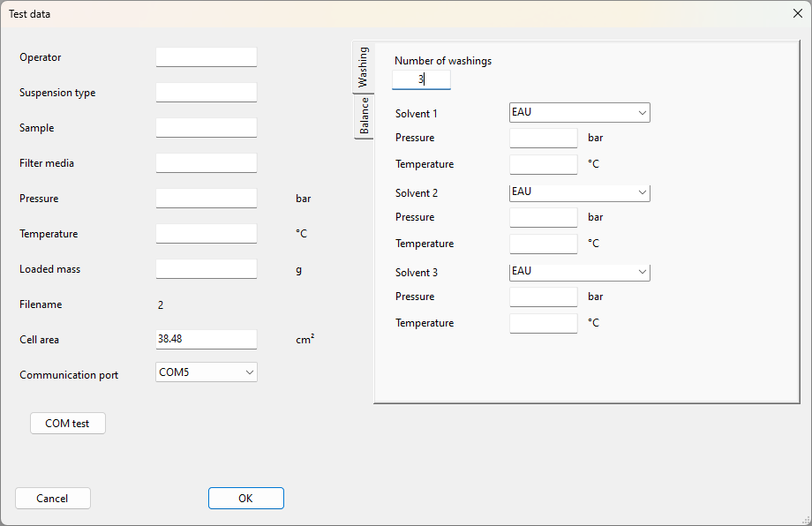Expand the Solvent 2 combo box
The width and height of the screenshot is (812, 526).
580,192
